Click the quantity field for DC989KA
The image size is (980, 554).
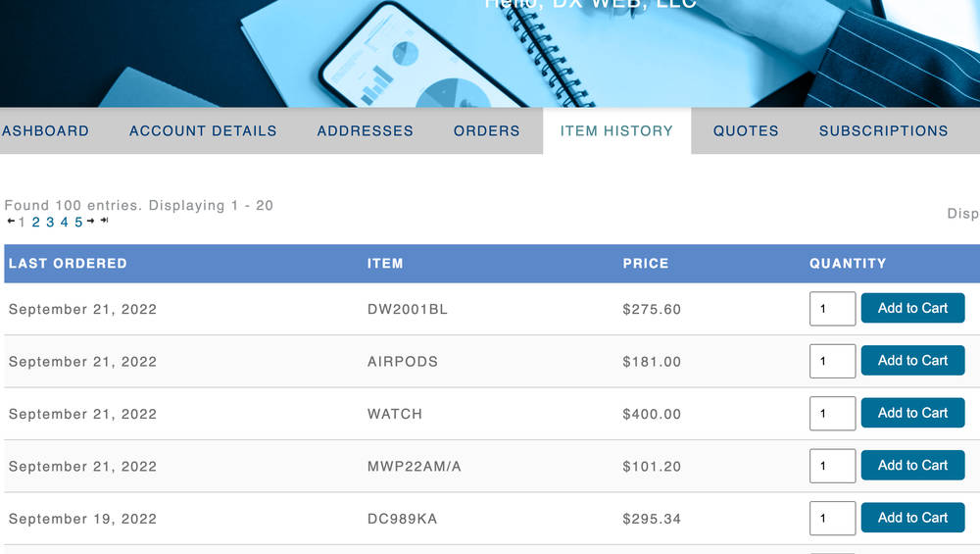pos(832,519)
